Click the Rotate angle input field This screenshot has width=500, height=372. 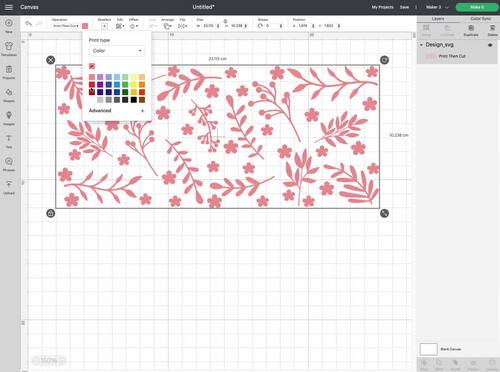273,26
